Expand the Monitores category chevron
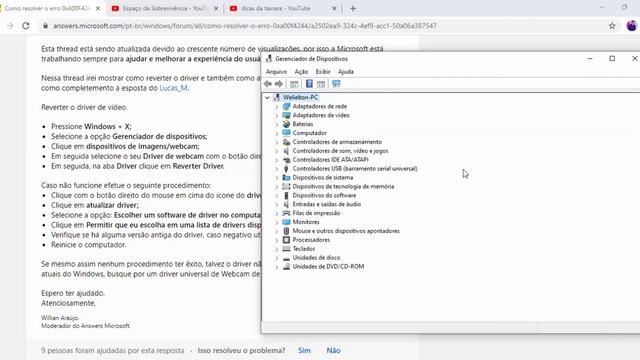This screenshot has height=360, width=640. 277,222
